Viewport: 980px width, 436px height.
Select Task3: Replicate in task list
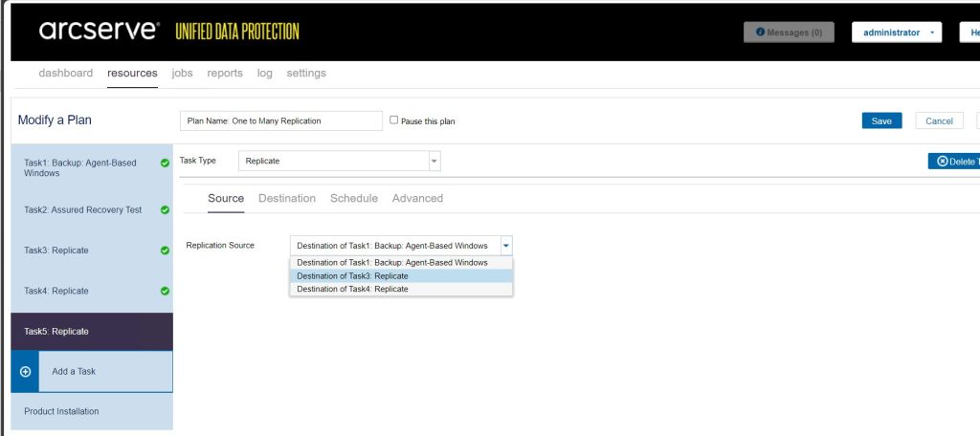click(92, 251)
